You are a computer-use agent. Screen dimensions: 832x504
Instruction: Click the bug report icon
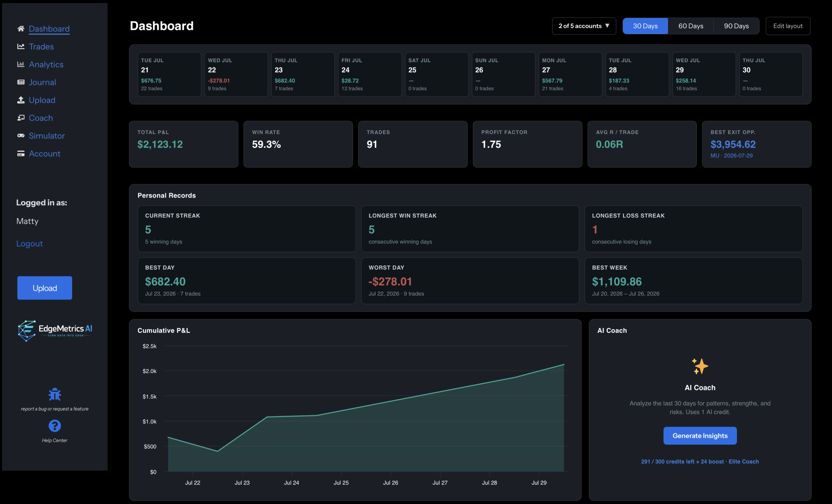(x=55, y=394)
